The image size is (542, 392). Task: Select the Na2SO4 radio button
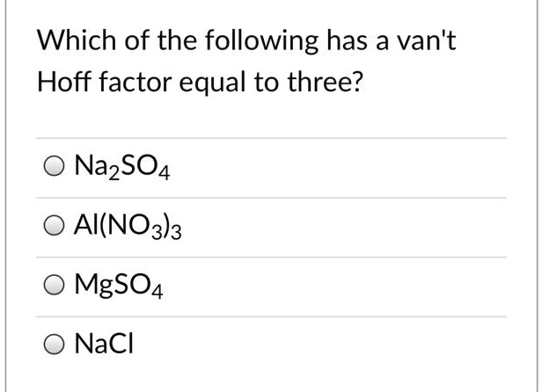(x=55, y=167)
